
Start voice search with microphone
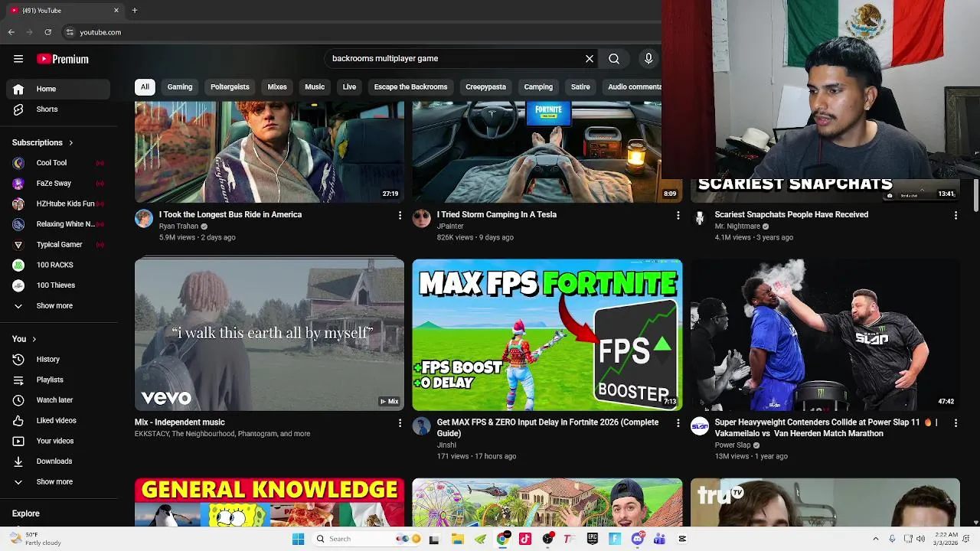point(648,59)
